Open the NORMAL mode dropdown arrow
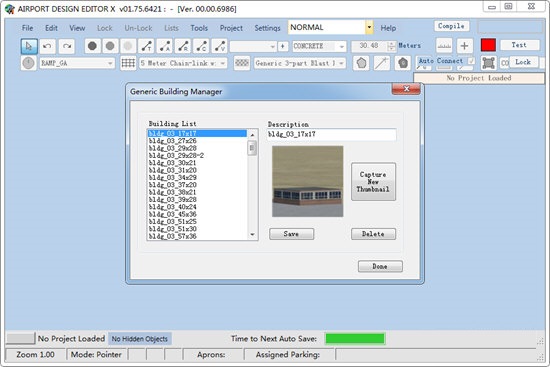 tap(369, 27)
